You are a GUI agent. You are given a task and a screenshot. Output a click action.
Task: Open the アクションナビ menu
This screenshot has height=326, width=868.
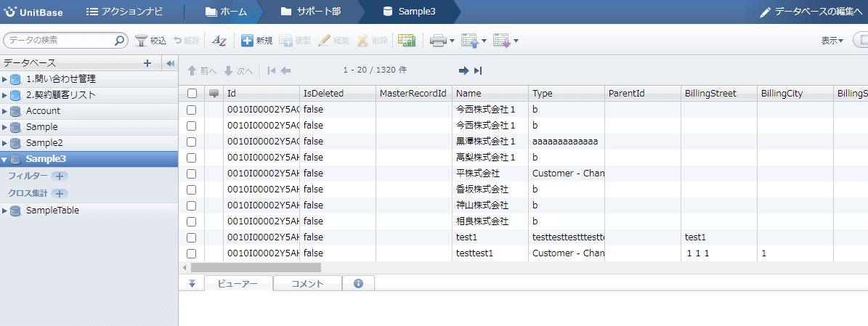[x=124, y=12]
